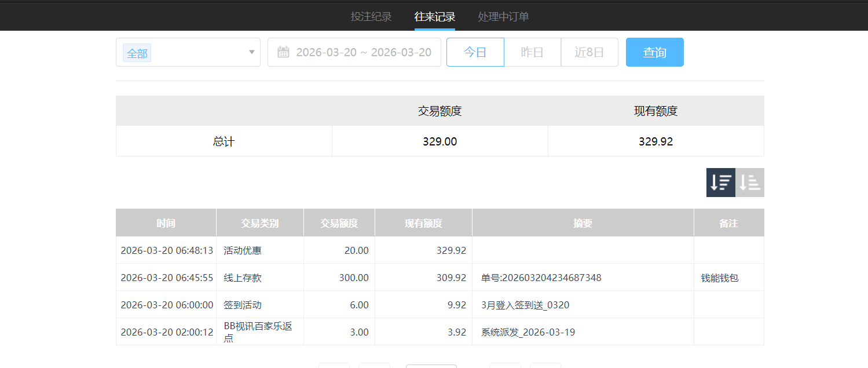Switch to the 投注纪录 tab
868x368 pixels.
[x=371, y=17]
